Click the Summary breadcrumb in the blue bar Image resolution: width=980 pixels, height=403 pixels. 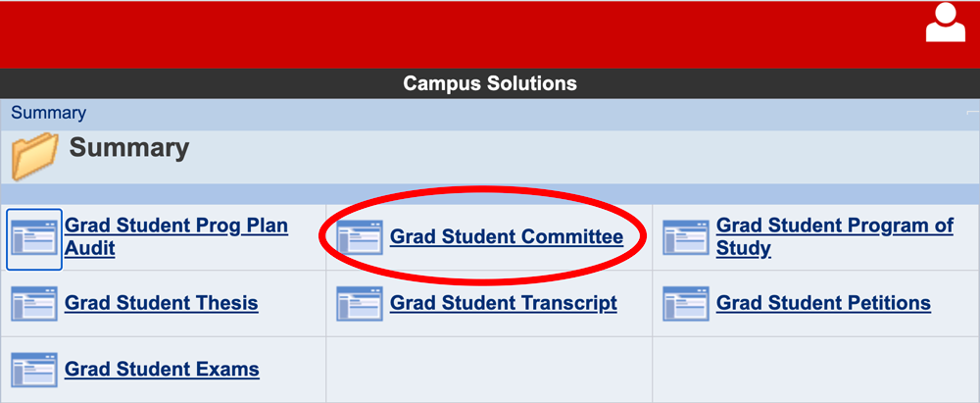48,114
